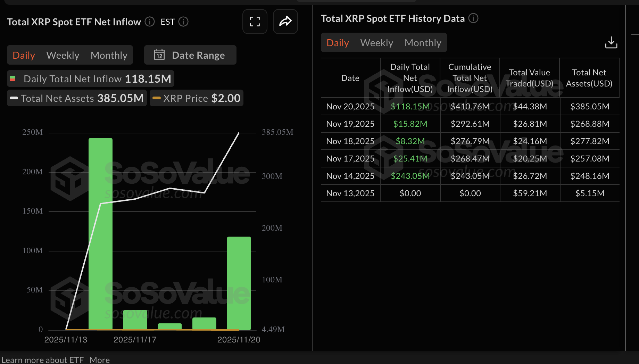The height and width of the screenshot is (364, 639).
Task: Click the Learn more about ETF link
Action: [x=43, y=360]
